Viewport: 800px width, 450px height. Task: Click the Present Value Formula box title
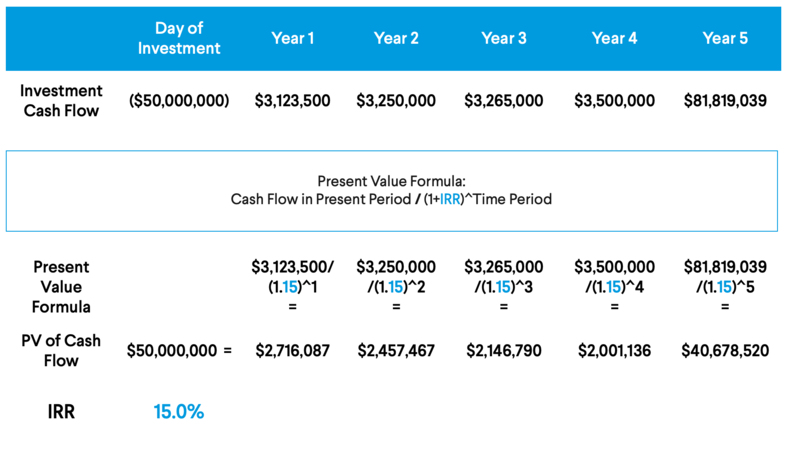coord(391,181)
